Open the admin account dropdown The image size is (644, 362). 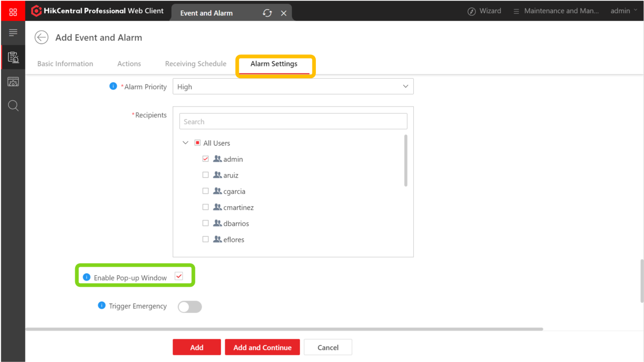pos(624,11)
